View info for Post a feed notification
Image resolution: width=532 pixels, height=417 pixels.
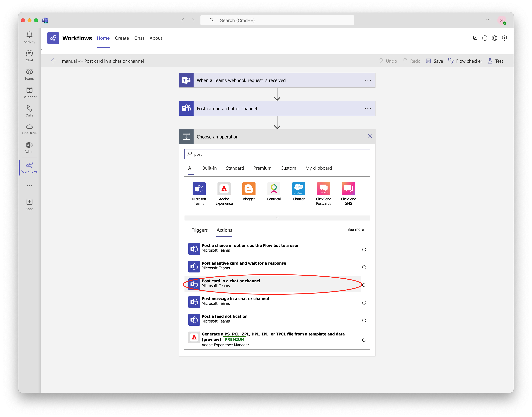364,320
